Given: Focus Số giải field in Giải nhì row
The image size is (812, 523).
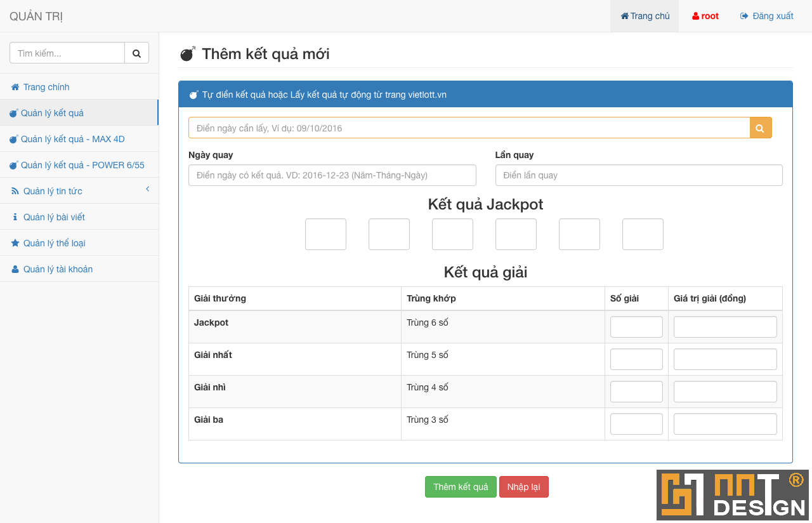Looking at the screenshot, I should (636, 392).
